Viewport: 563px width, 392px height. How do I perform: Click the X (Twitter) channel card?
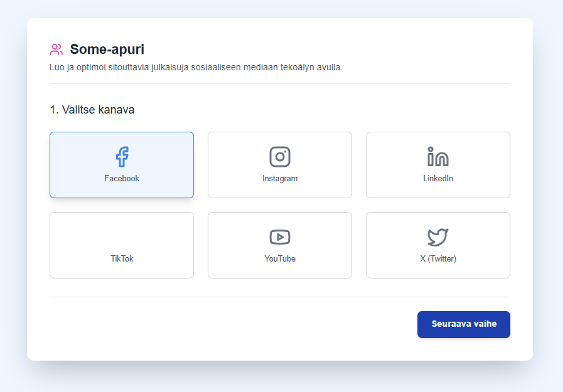[x=437, y=245]
